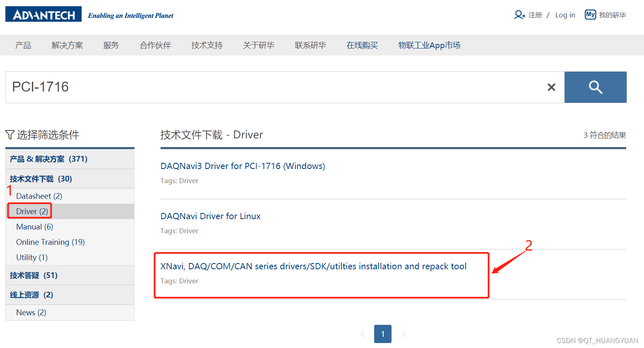Collapse 线上资源 (2) filter
Viewport: 644px width, 348px height.
pyautogui.click(x=70, y=295)
